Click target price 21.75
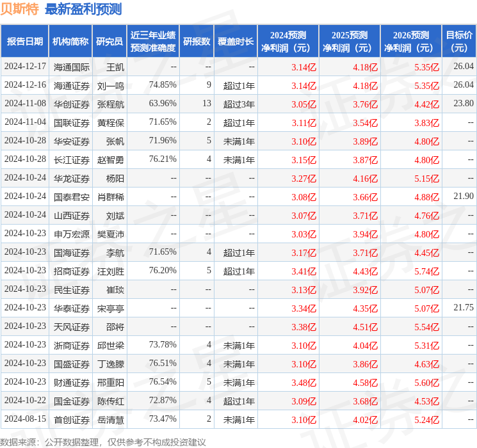The image size is (477, 448). tap(464, 307)
